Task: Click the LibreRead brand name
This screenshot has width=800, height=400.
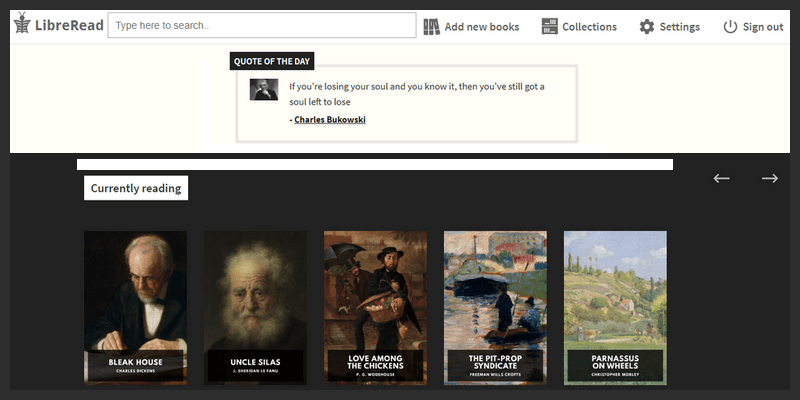Action: coord(69,25)
